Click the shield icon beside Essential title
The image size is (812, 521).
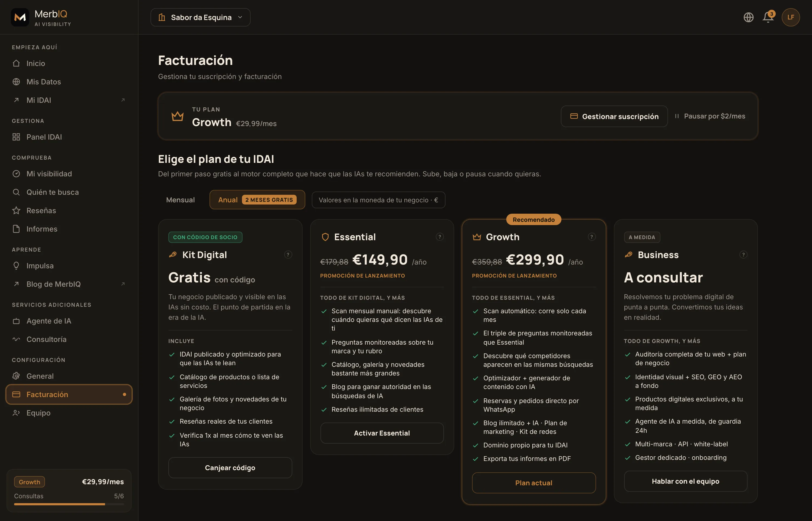[x=325, y=237]
